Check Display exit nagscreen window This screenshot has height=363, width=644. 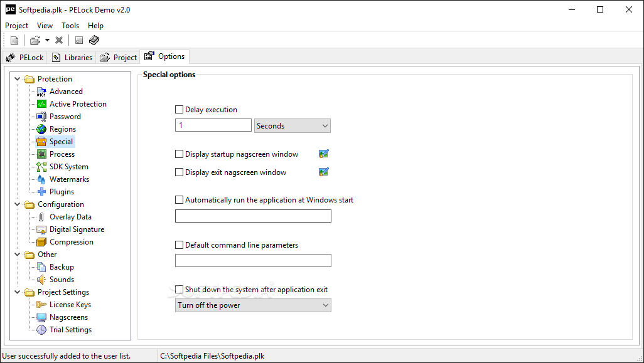179,172
